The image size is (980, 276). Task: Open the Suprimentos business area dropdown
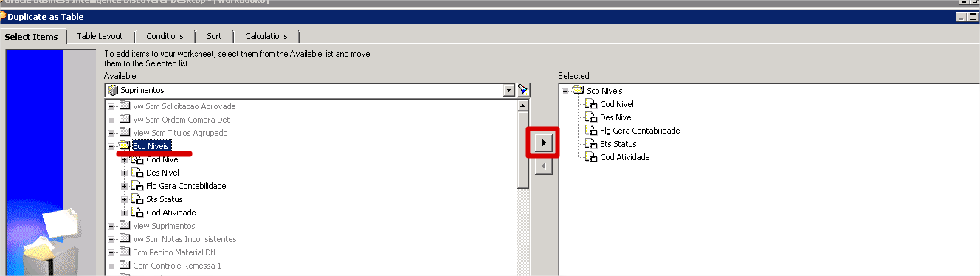(x=508, y=90)
